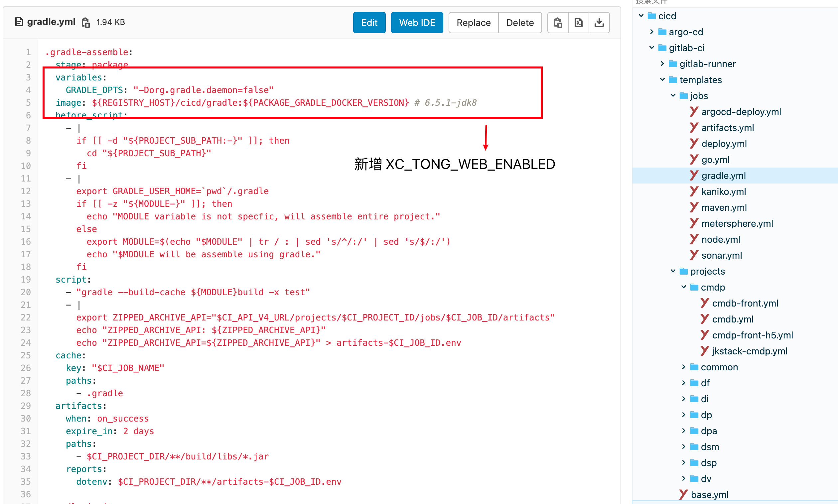
Task: Click line number 1 in the code view
Action: 28,52
